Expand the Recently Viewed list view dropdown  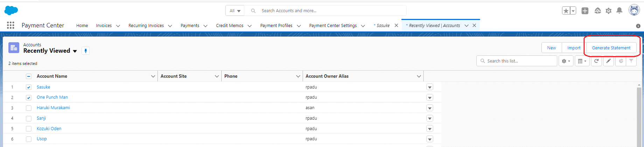(x=75, y=51)
